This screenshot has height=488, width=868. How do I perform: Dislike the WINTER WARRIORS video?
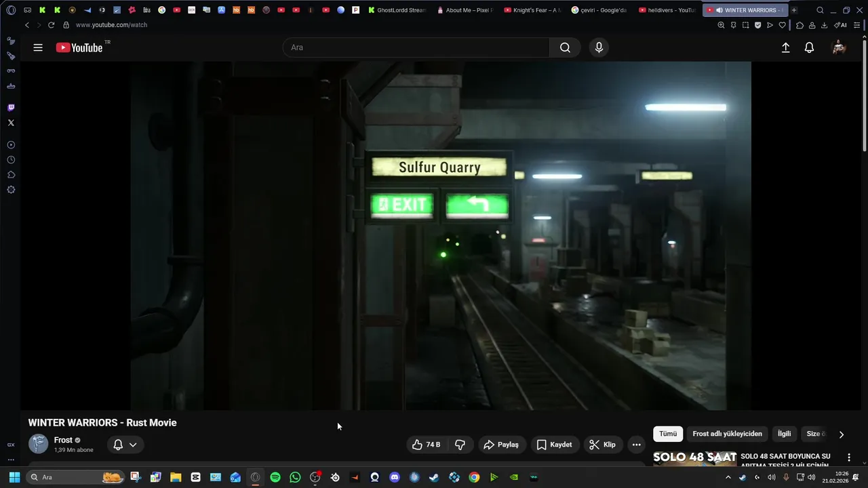coord(460,445)
